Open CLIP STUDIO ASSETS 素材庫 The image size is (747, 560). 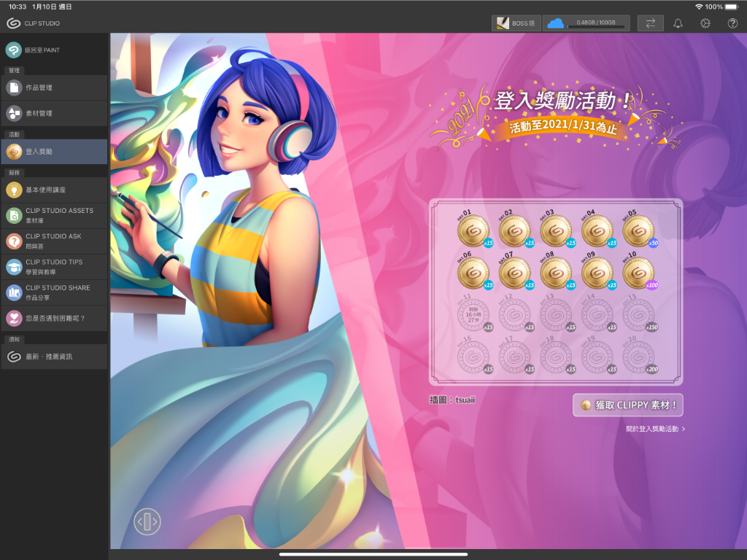click(54, 215)
